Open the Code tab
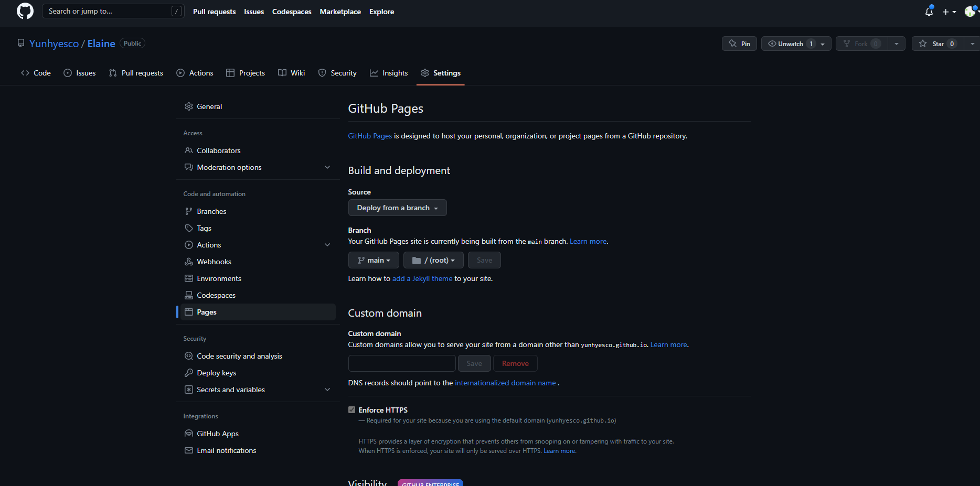Viewport: 980px width, 486px height. (36, 73)
